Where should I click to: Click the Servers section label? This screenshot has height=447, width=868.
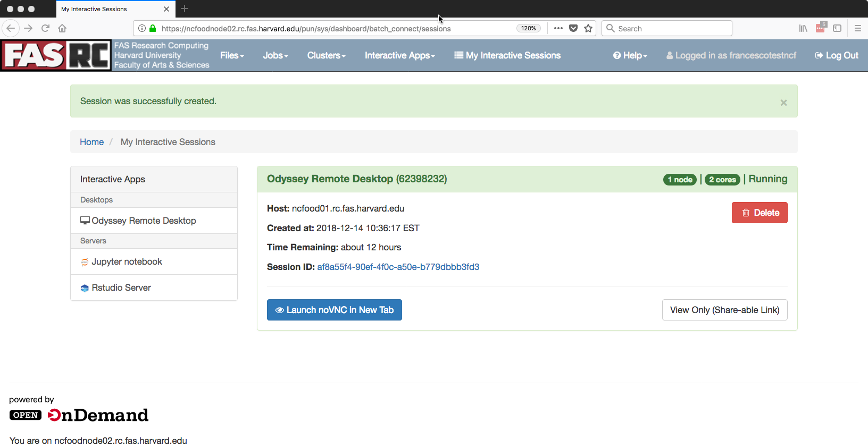(93, 241)
